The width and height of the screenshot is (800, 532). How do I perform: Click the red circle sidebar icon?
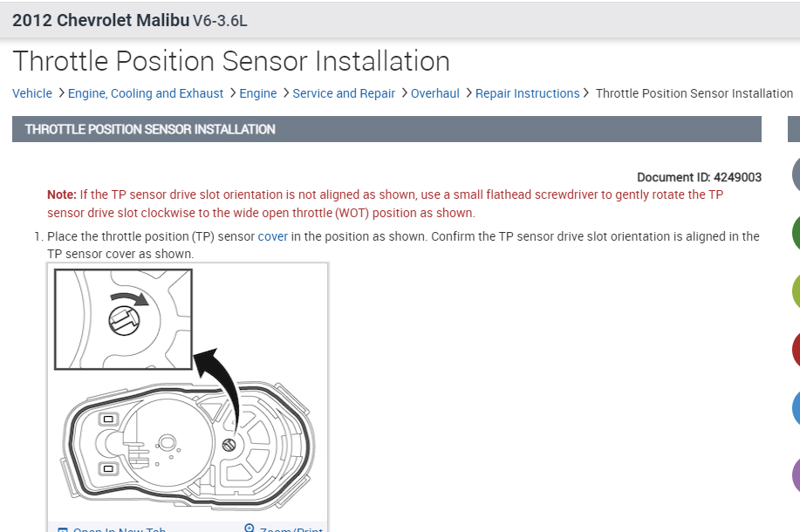[x=795, y=350]
